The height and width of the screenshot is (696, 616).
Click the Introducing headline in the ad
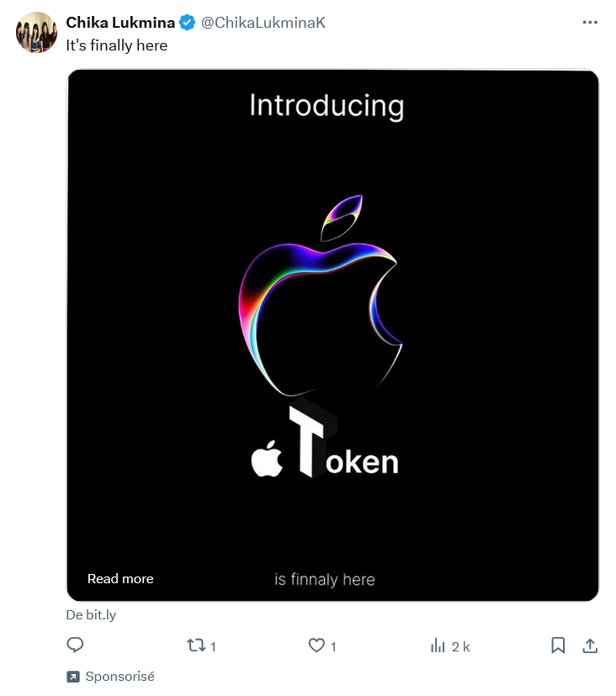tap(327, 106)
